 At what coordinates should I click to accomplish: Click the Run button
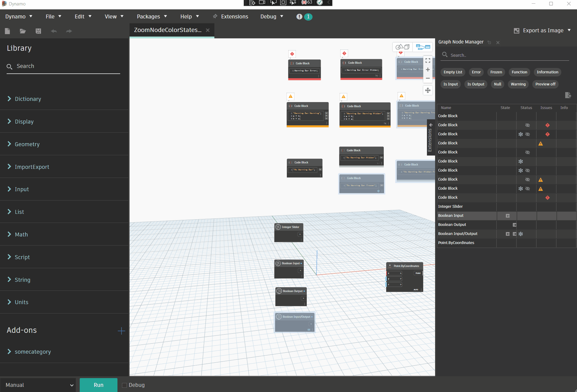point(98,385)
